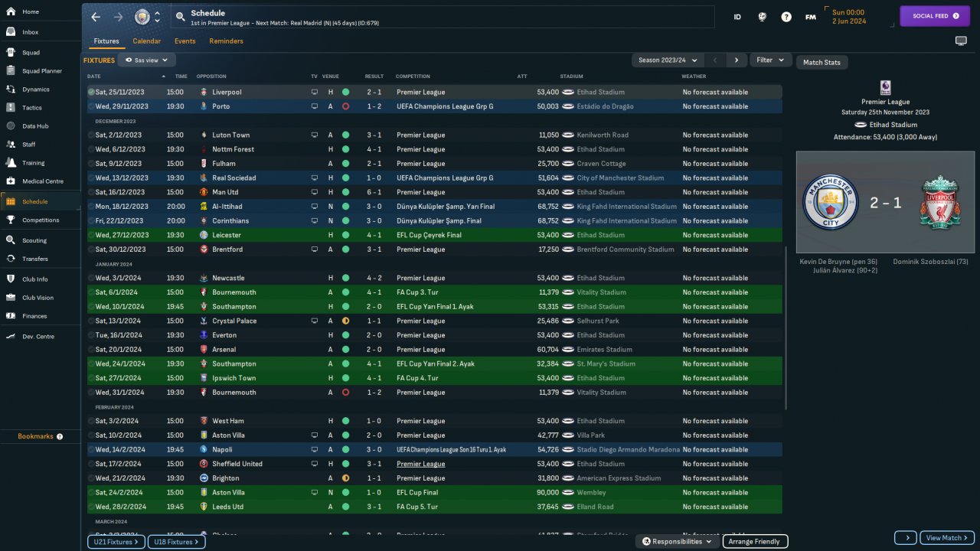Tick the selection circle for Man Utd fixture
Screen dimensions: 980x551
click(x=91, y=192)
